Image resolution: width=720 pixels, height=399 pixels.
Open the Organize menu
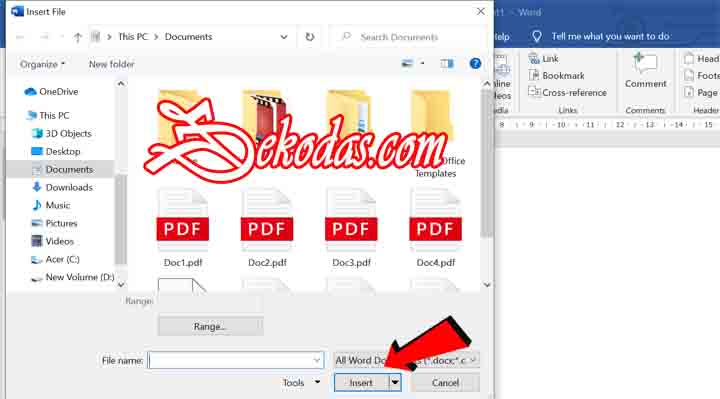43,64
